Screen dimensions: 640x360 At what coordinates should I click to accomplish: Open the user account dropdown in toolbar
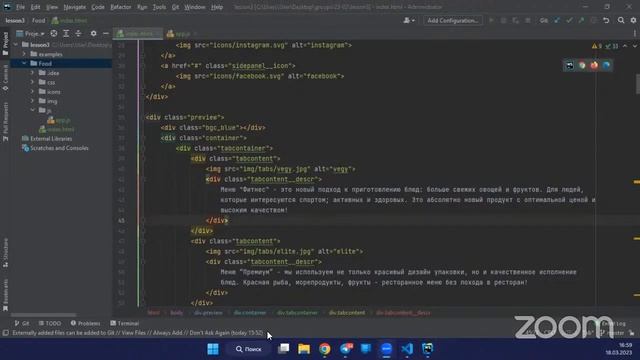tap(409, 20)
